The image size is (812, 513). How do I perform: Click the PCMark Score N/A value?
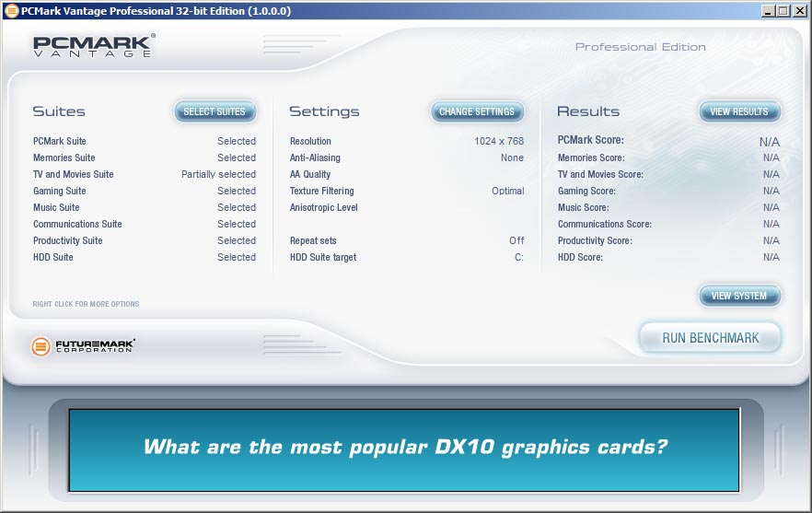click(770, 142)
